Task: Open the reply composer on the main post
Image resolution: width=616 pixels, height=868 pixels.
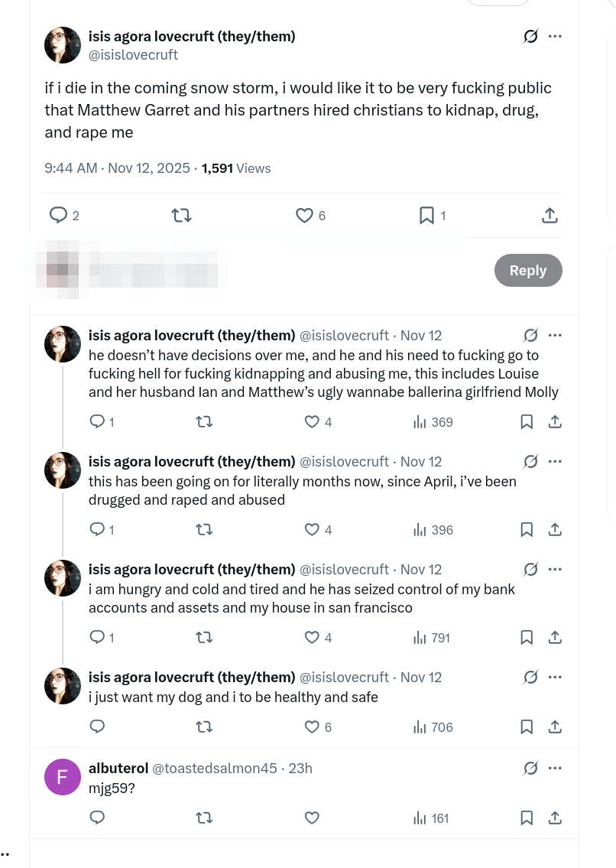Action: click(x=58, y=215)
